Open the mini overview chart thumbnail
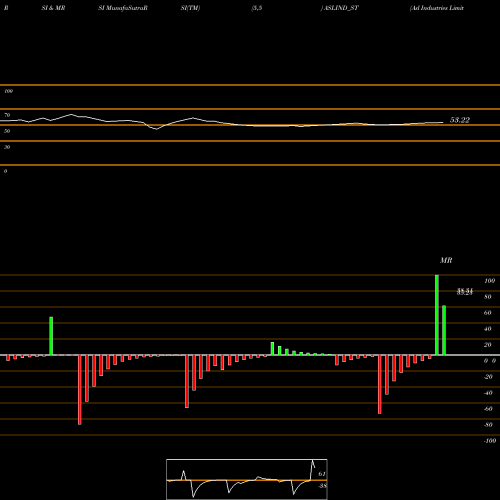Image resolution: width=500 pixels, height=500 pixels. click(247, 479)
